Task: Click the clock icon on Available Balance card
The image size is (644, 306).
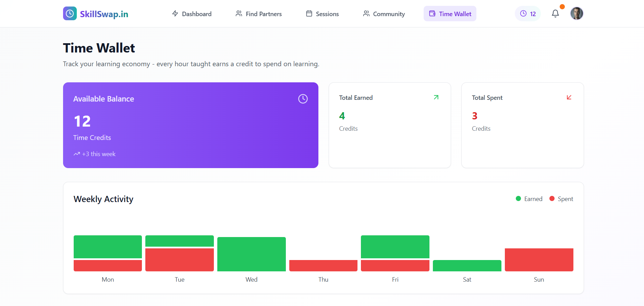Action: [303, 99]
